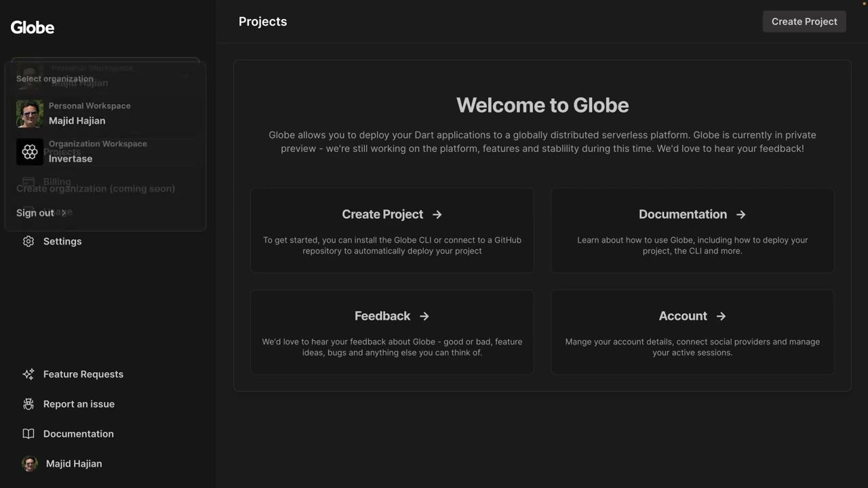The width and height of the screenshot is (868, 488).
Task: Click the arrow on the Feedback card
Action: (x=425, y=316)
